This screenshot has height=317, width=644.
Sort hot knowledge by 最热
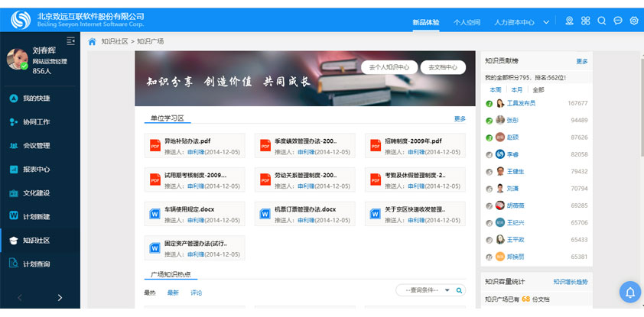tap(150, 293)
